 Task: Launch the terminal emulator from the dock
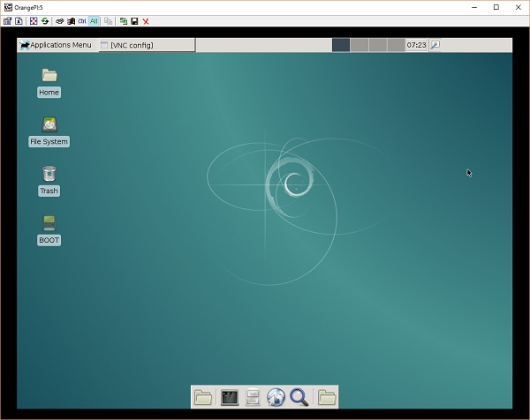coord(230,398)
